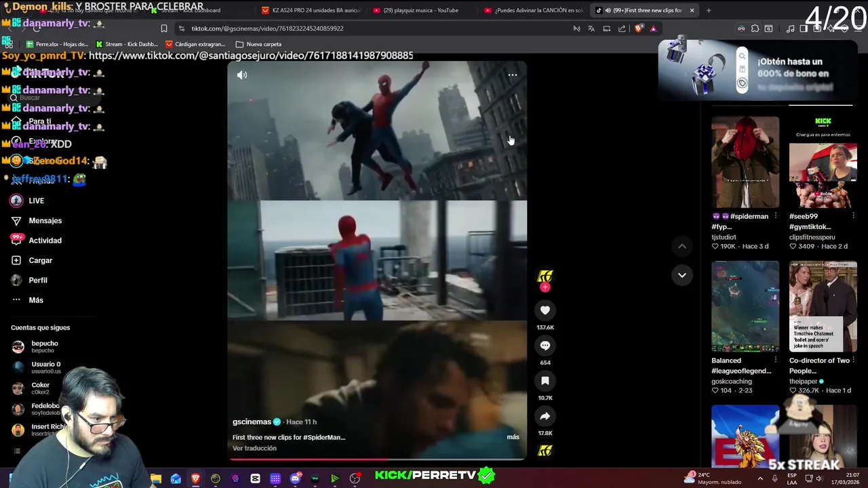Open the theipaper author name
Image resolution: width=868 pixels, height=488 pixels.
point(804,382)
